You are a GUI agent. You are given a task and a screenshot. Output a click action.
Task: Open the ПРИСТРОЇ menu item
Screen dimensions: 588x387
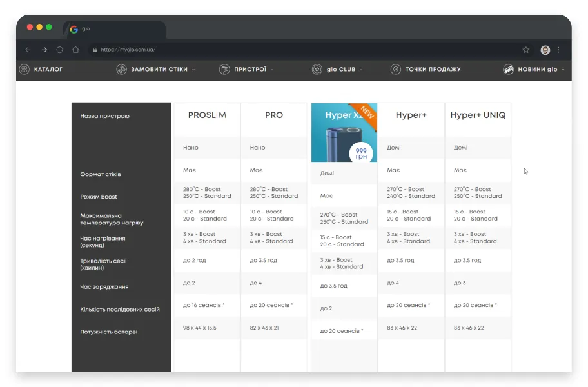[x=250, y=70]
